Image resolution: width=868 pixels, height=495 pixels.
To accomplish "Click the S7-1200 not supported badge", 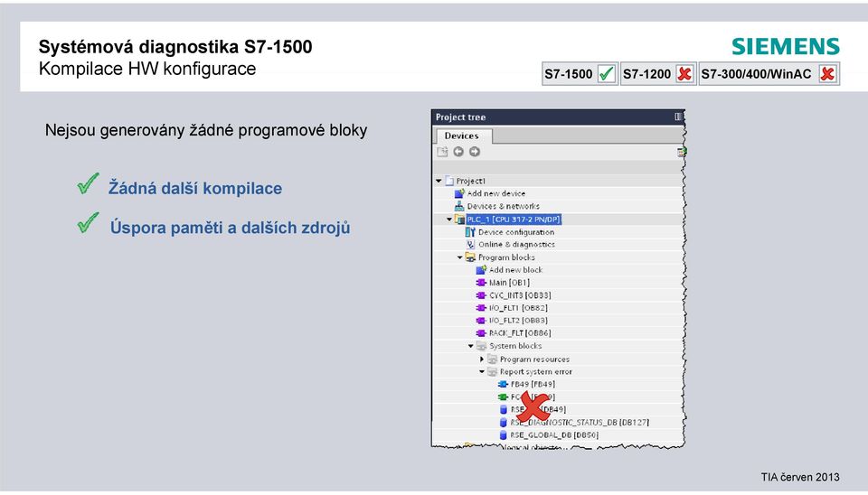I will tap(658, 73).
